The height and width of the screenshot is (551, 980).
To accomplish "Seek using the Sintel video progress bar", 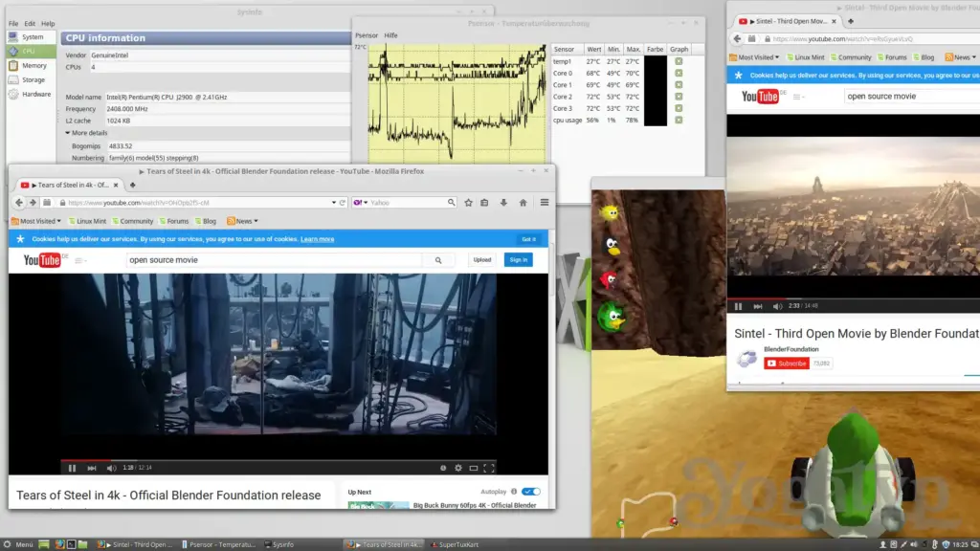I will point(853,298).
